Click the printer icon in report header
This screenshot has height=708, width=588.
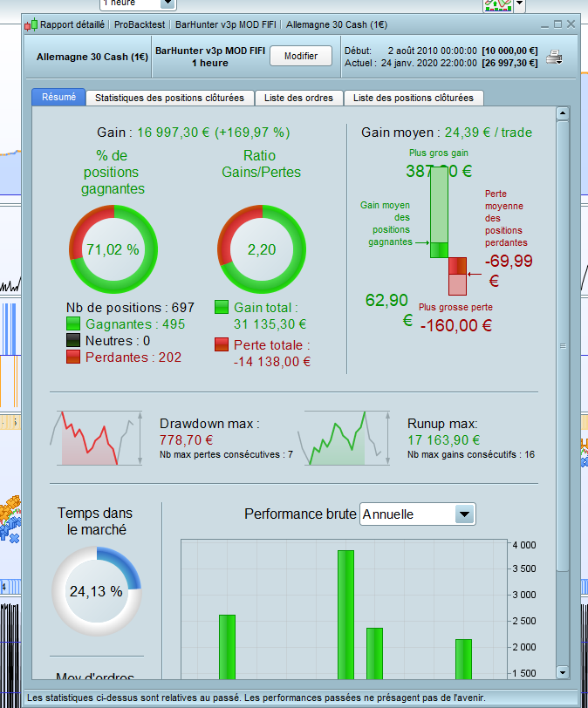pyautogui.click(x=554, y=58)
